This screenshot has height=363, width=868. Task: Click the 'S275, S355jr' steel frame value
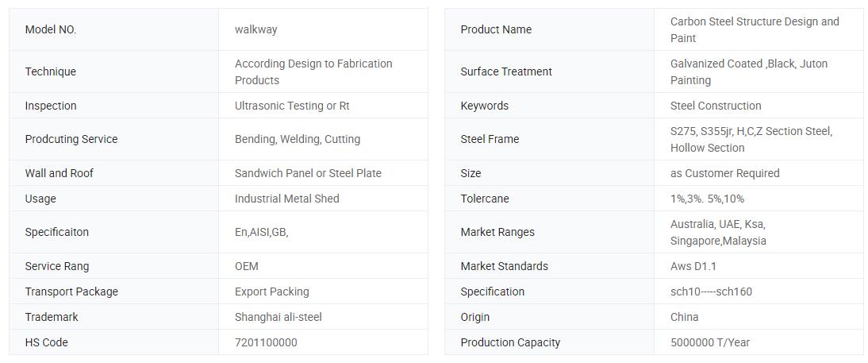pyautogui.click(x=751, y=140)
